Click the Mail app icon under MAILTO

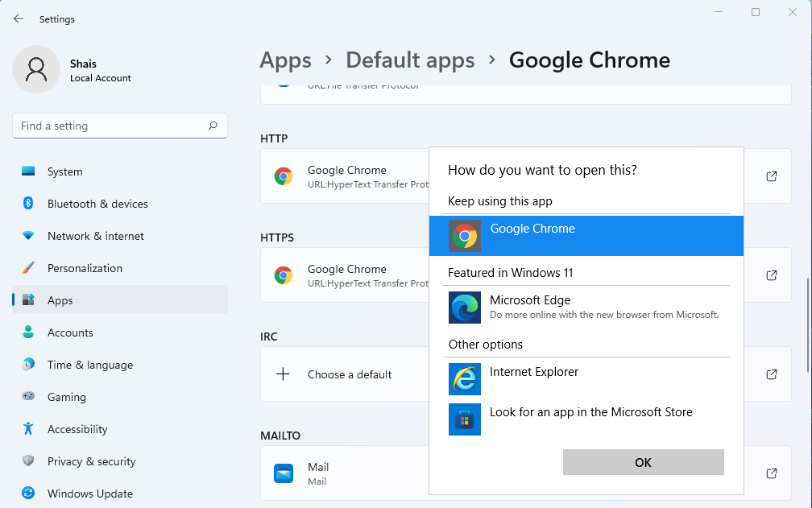click(284, 473)
